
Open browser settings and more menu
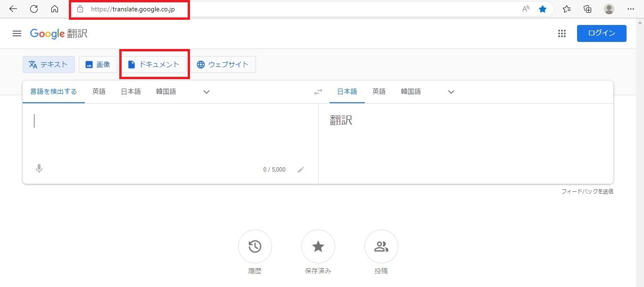coord(631,9)
